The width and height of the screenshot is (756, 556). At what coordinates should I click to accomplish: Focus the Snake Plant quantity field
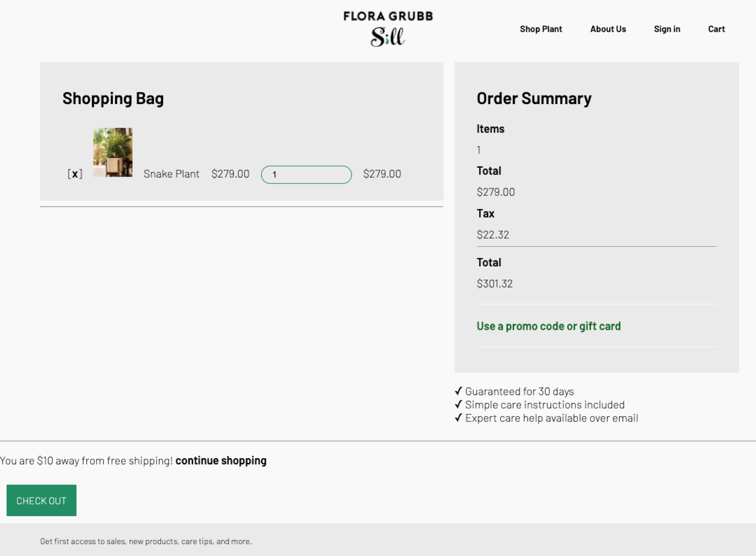click(x=306, y=174)
